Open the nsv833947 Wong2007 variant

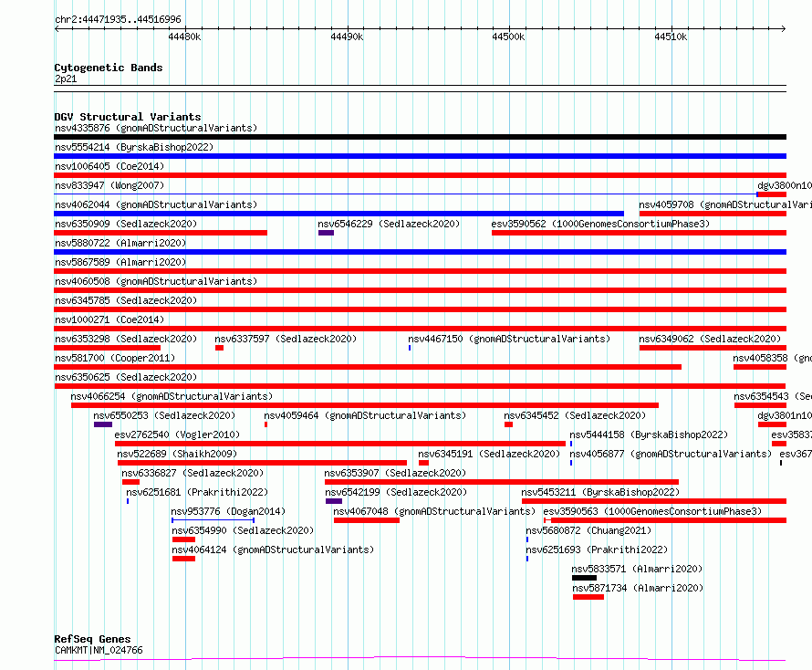pyautogui.click(x=109, y=185)
